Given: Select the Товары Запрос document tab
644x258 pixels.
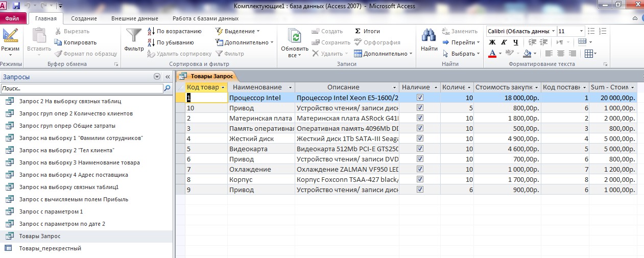Looking at the screenshot, I should 207,76.
